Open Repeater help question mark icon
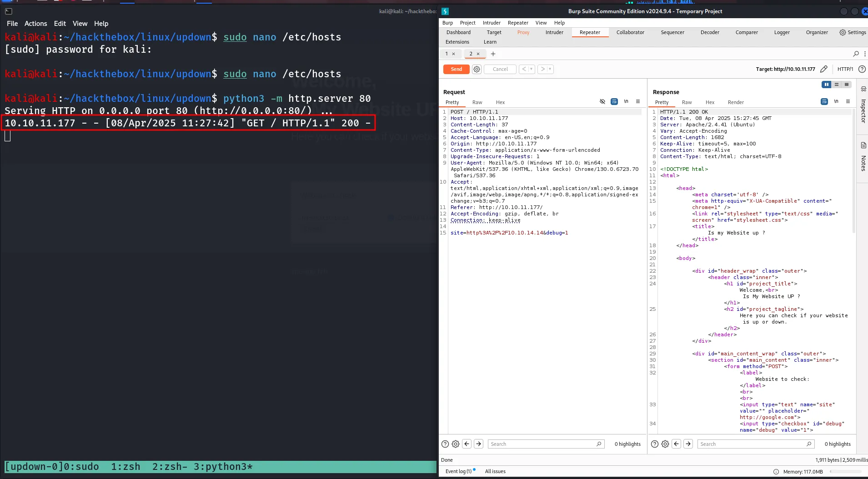This screenshot has height=479, width=868. click(862, 69)
